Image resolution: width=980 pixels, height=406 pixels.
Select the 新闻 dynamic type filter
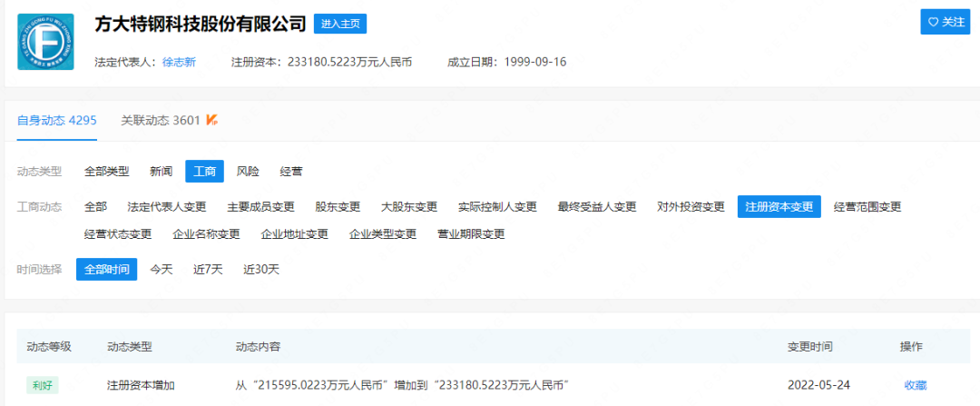[x=162, y=171]
